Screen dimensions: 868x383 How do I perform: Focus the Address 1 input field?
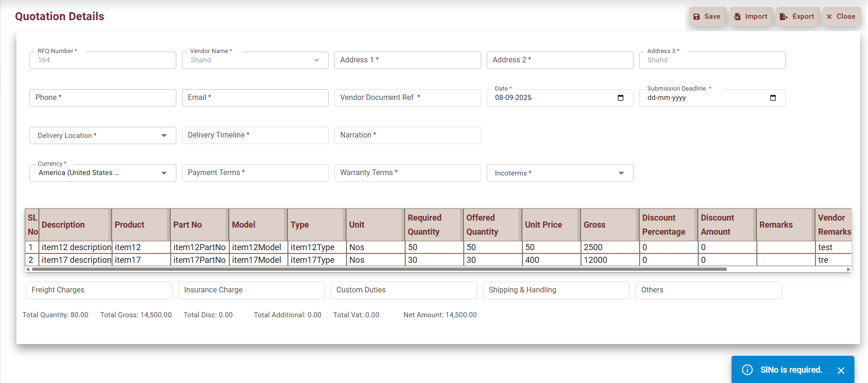[x=407, y=60]
